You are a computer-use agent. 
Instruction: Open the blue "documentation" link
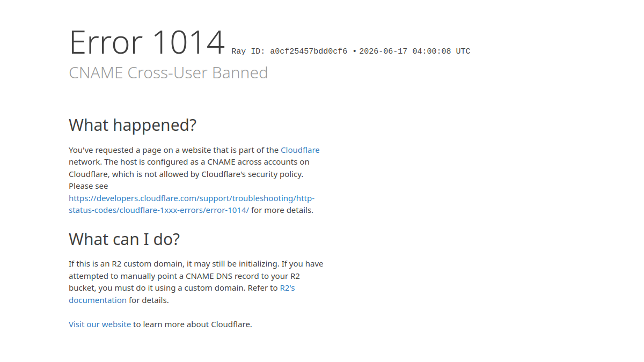(x=98, y=300)
